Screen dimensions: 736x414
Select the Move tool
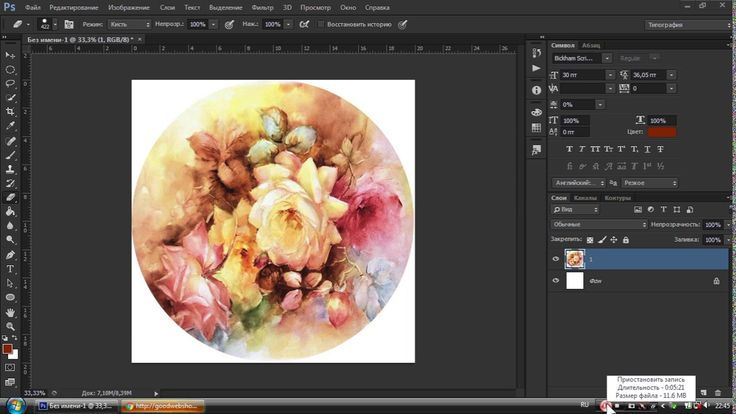coord(10,55)
